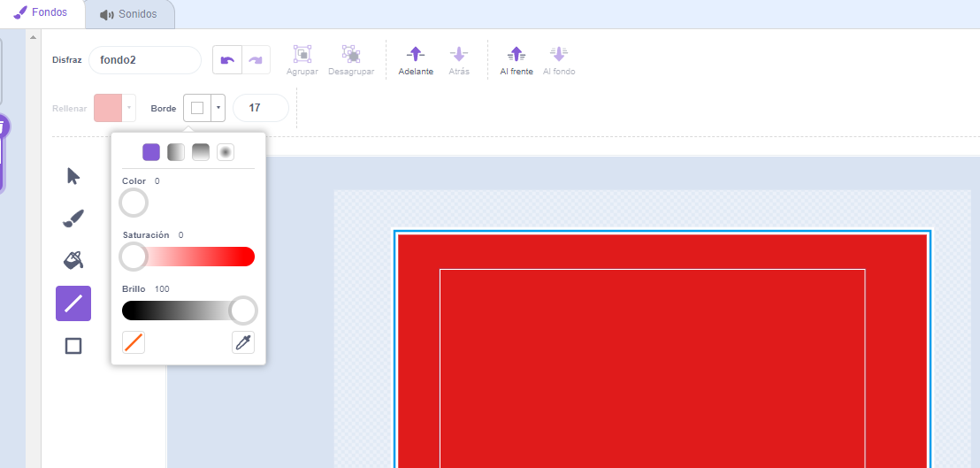Click the redo arrow button

[256, 60]
